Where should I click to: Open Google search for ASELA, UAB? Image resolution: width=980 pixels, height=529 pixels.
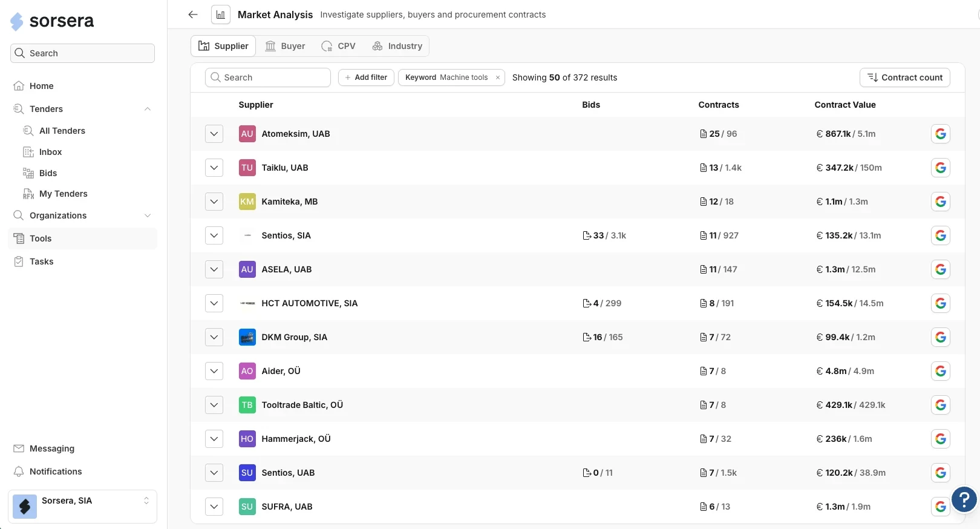tap(940, 269)
